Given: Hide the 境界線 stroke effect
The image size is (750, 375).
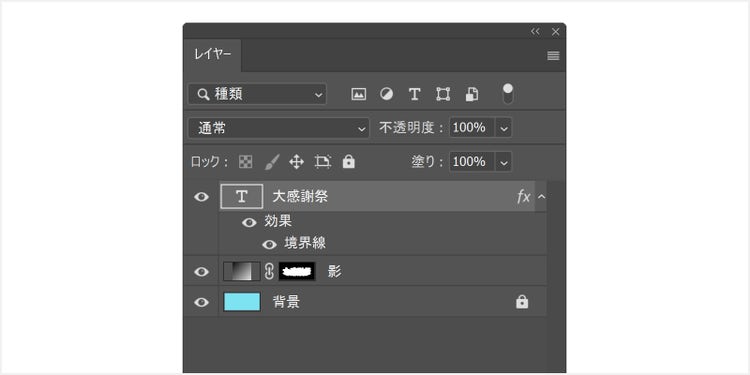Looking at the screenshot, I should pos(269,244).
